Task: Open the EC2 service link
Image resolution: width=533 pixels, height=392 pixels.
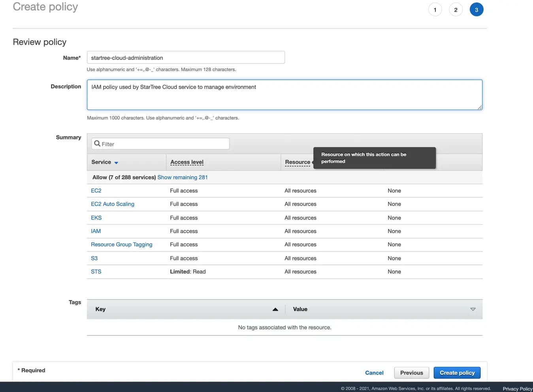Action: [96, 191]
